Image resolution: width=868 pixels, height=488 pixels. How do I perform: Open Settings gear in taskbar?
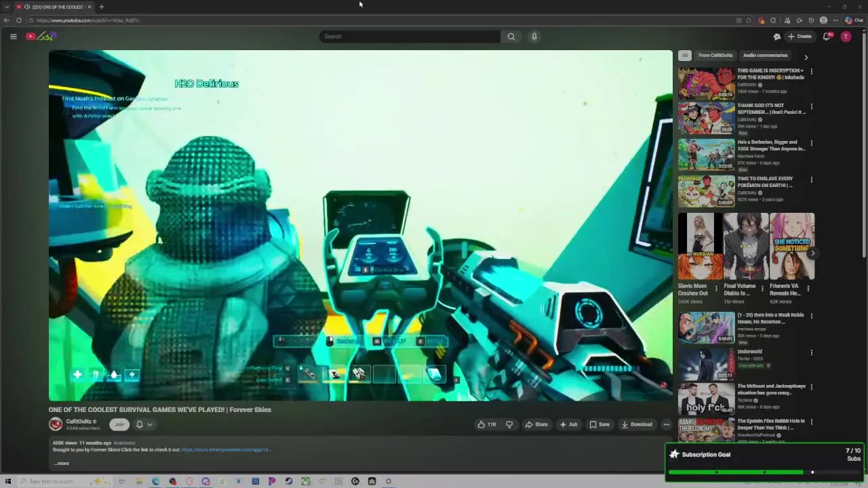(389, 481)
